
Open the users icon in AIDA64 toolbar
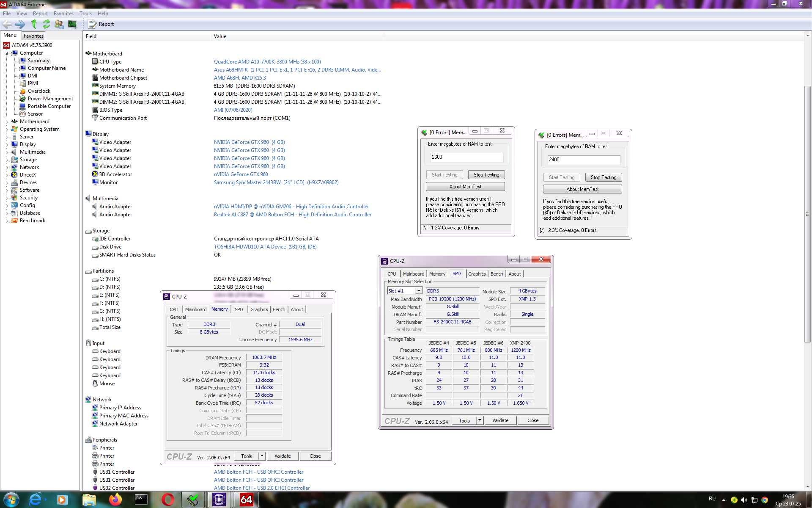(59, 24)
